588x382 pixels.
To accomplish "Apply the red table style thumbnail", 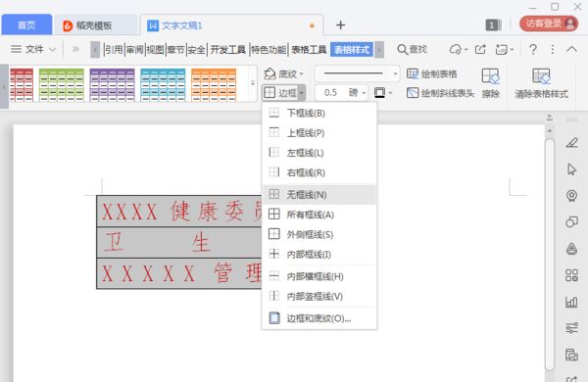I will point(22,85).
